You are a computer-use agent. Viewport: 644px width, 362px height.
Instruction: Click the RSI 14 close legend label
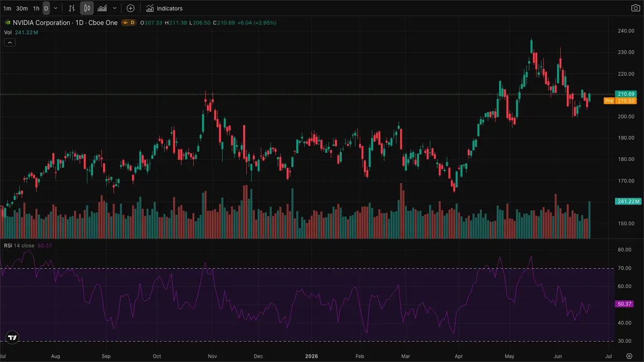pos(19,246)
